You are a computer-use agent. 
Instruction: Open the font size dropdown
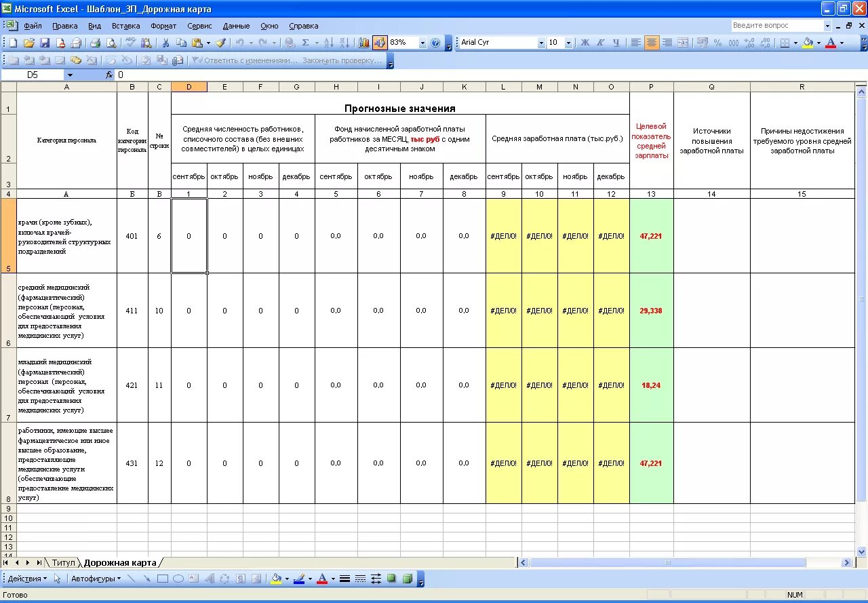[568, 43]
